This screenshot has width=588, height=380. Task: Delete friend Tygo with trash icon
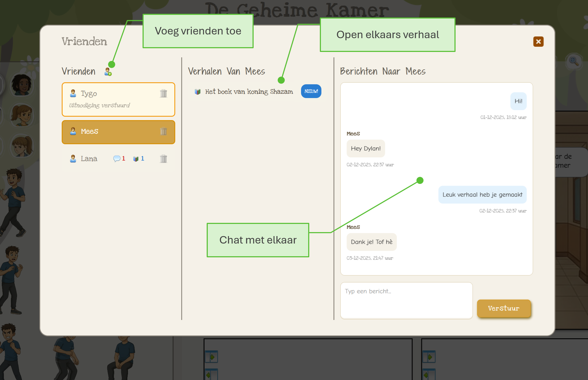[x=163, y=93]
